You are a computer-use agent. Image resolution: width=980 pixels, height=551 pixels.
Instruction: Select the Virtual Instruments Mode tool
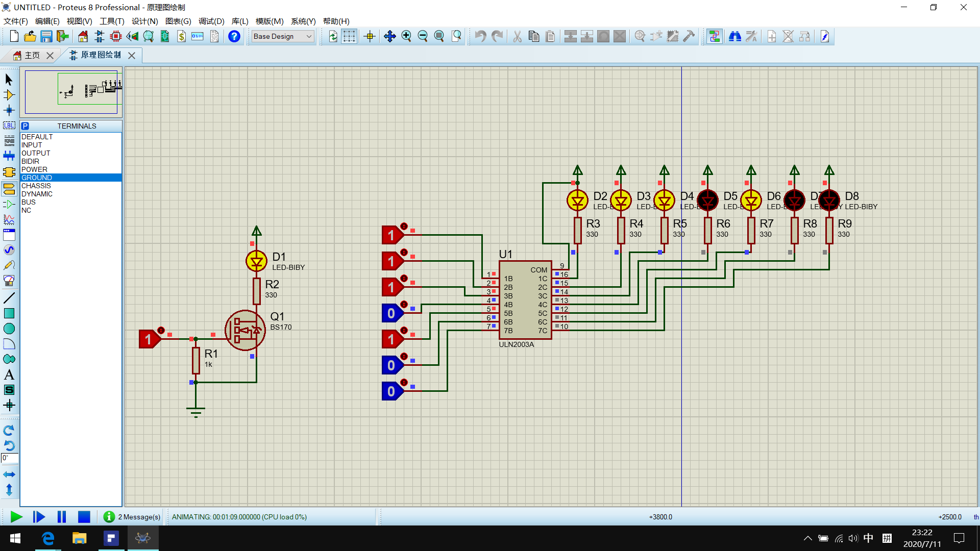coord(9,281)
